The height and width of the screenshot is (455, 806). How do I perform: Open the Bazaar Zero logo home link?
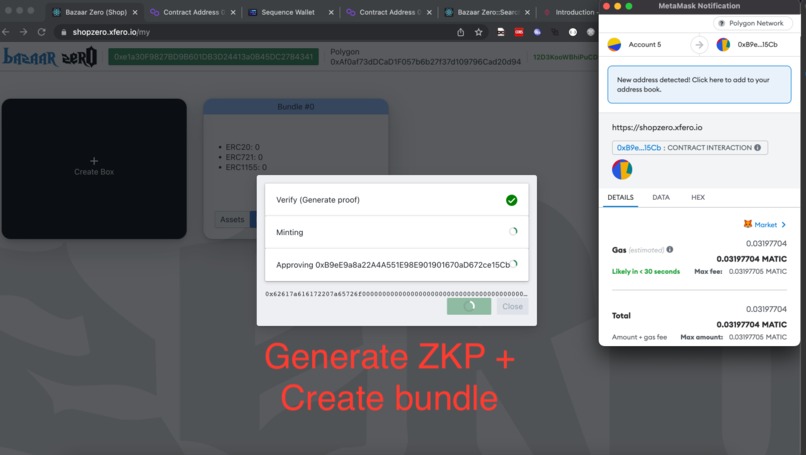click(x=50, y=57)
